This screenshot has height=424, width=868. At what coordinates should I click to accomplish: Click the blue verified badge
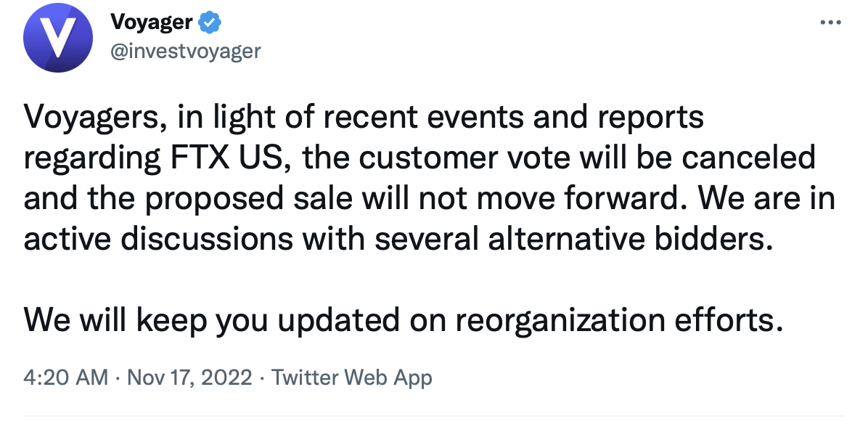[x=210, y=23]
